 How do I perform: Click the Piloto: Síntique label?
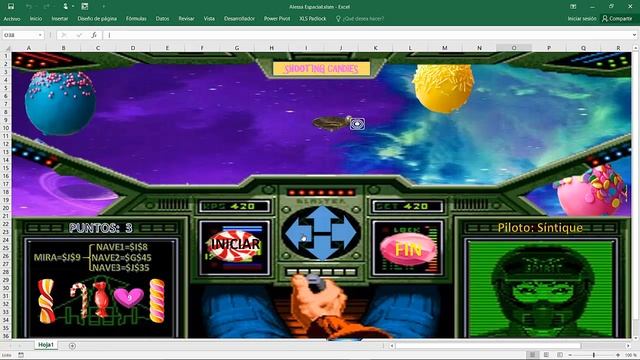pos(540,228)
